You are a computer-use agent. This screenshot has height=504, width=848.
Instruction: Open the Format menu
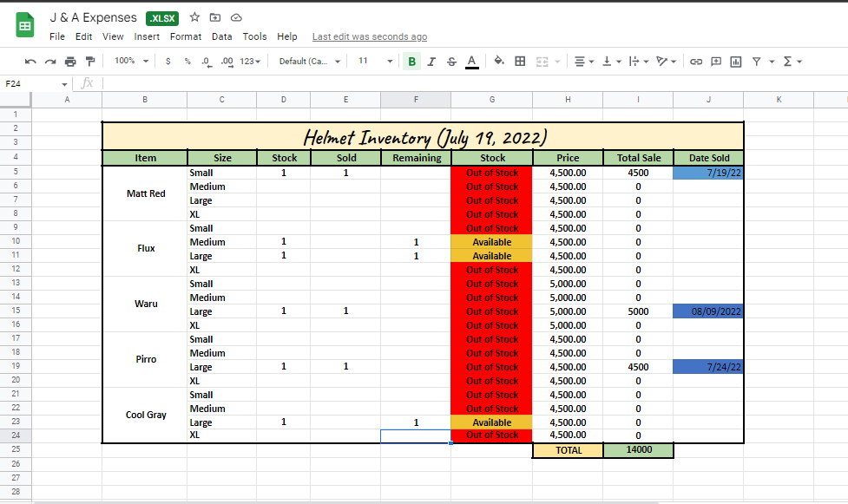pos(186,36)
